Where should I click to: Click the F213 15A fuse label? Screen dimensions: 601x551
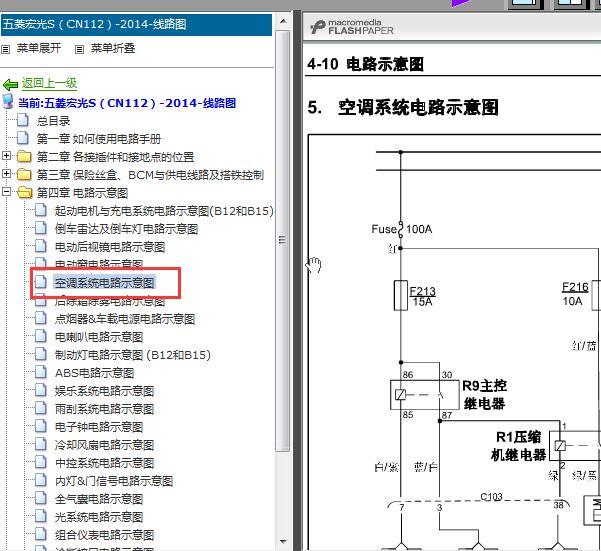[x=422, y=297]
